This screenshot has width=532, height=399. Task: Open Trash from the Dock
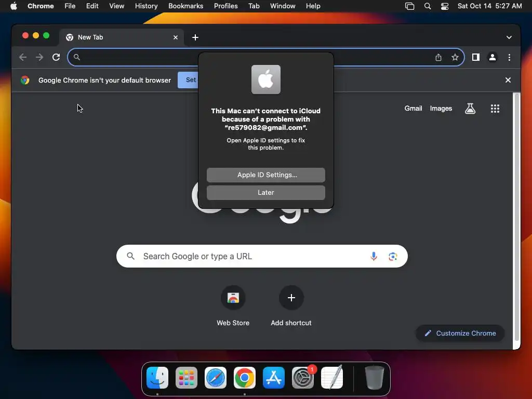point(374,377)
